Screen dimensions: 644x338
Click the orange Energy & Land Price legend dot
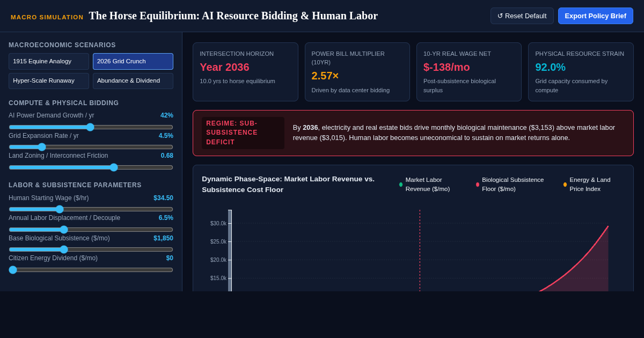(565, 185)
